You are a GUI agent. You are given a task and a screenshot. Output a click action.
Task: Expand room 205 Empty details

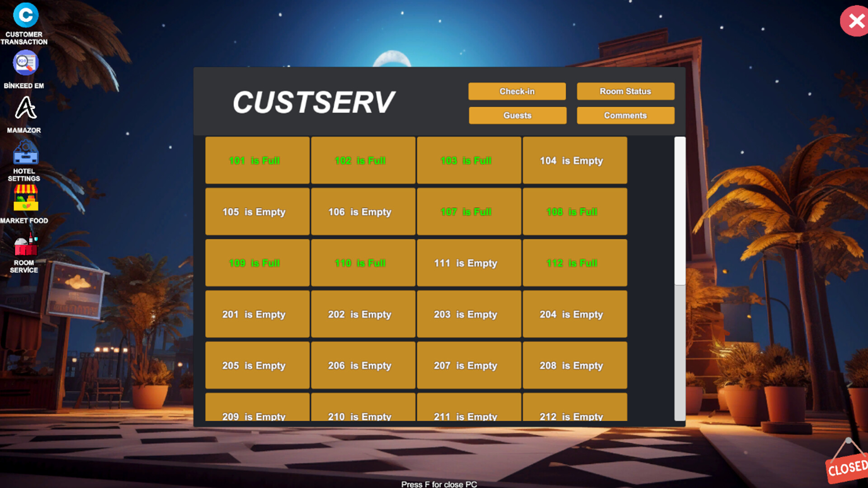point(254,365)
